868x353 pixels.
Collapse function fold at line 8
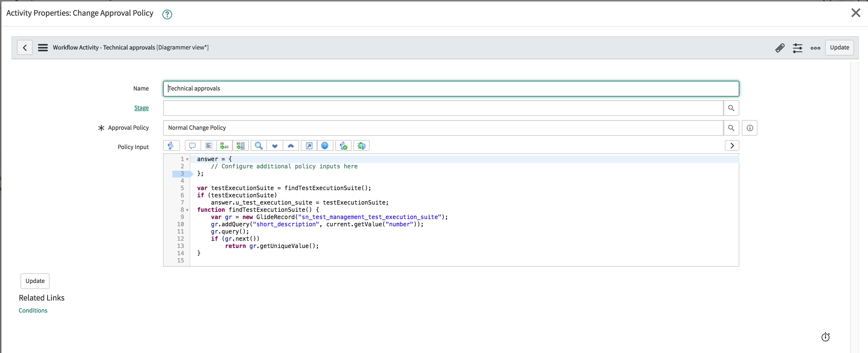click(x=187, y=210)
